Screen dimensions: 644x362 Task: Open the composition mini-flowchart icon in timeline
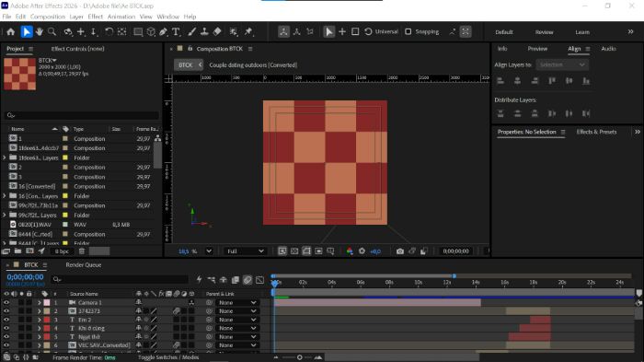(211, 280)
